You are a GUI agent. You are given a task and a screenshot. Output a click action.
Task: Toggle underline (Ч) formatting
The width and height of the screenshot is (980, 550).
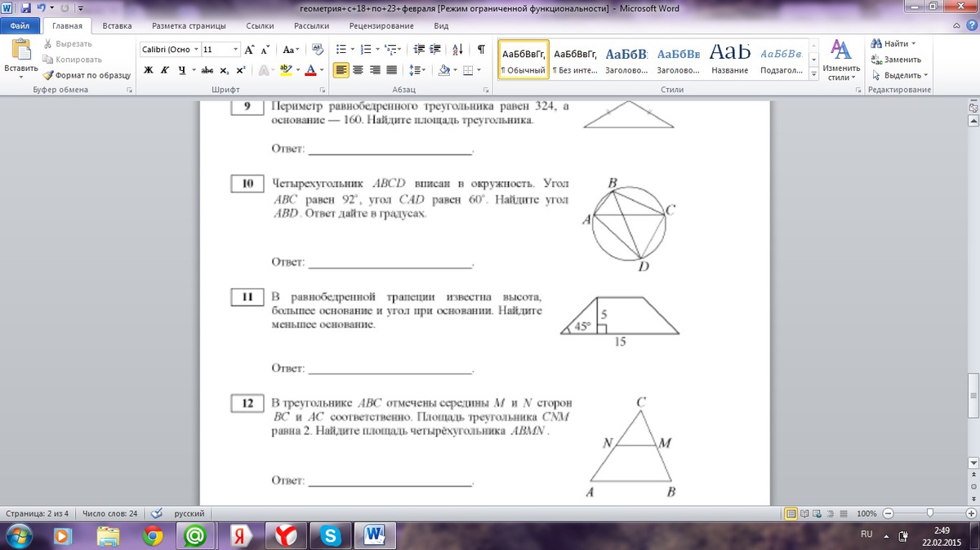coord(181,70)
